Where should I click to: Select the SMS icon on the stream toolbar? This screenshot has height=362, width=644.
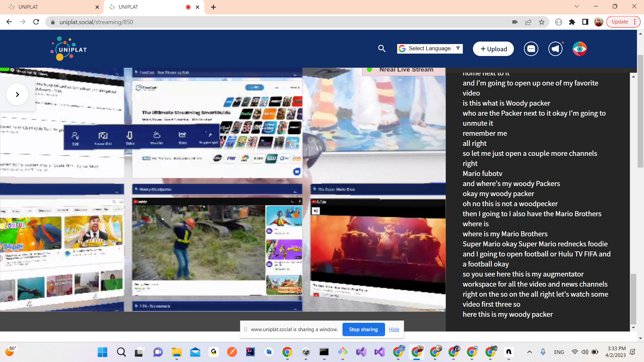pos(75,136)
